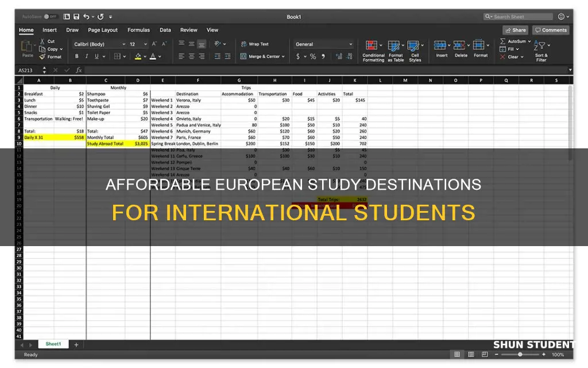Click the Comma style icon
The image size is (588, 368).
[x=323, y=56]
